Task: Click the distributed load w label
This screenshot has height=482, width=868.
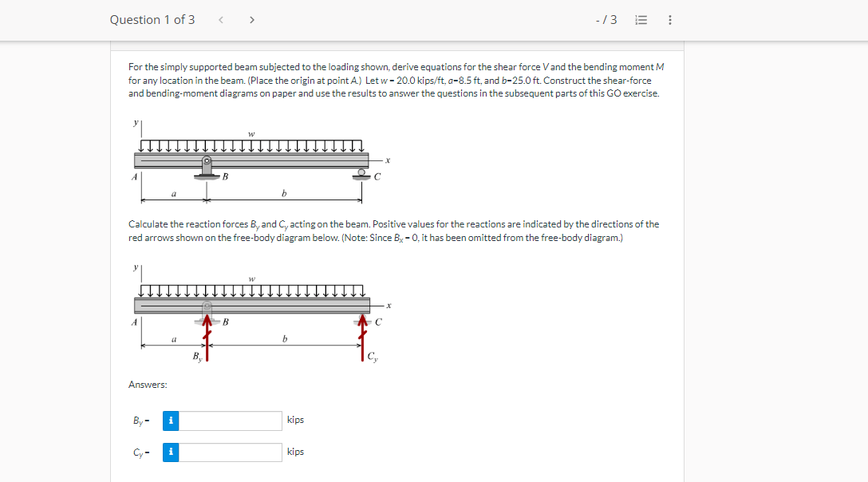Action: 251,133
